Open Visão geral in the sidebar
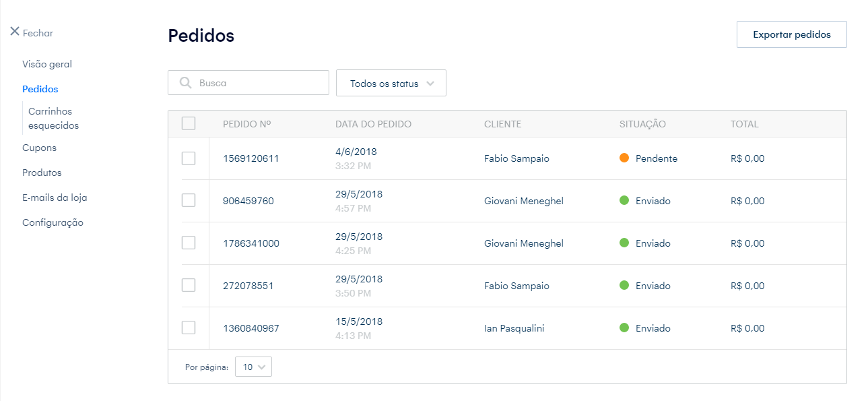 (47, 64)
